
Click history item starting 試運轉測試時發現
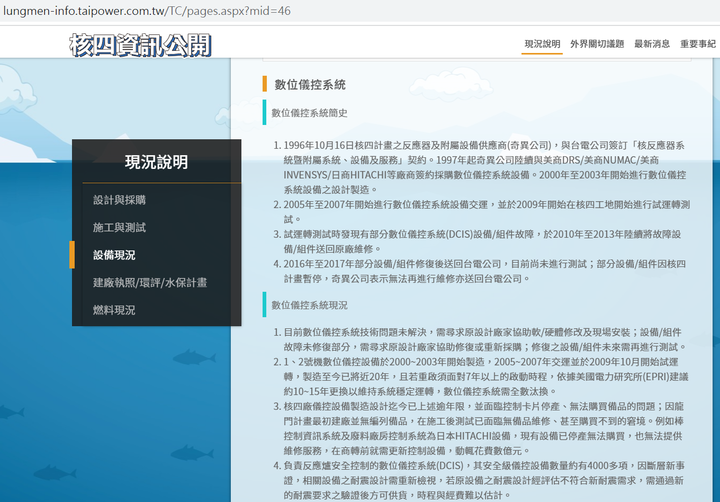pos(481,241)
